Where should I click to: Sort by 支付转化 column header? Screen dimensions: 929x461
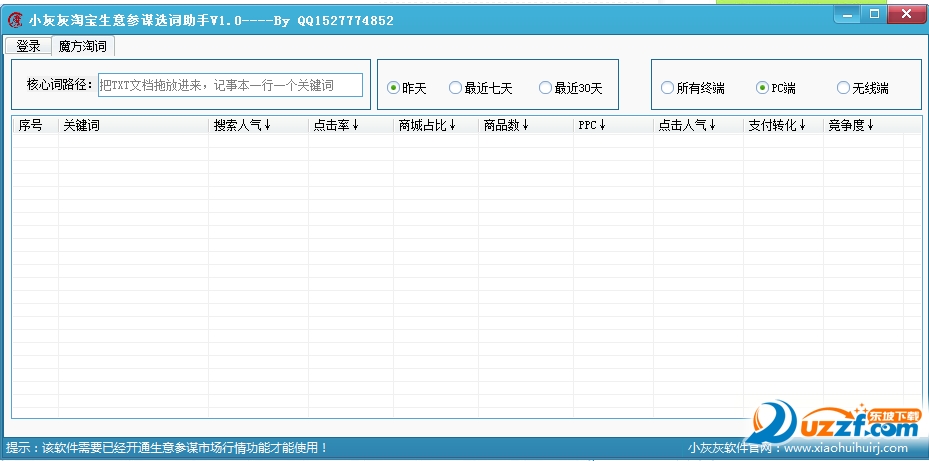tap(783, 125)
